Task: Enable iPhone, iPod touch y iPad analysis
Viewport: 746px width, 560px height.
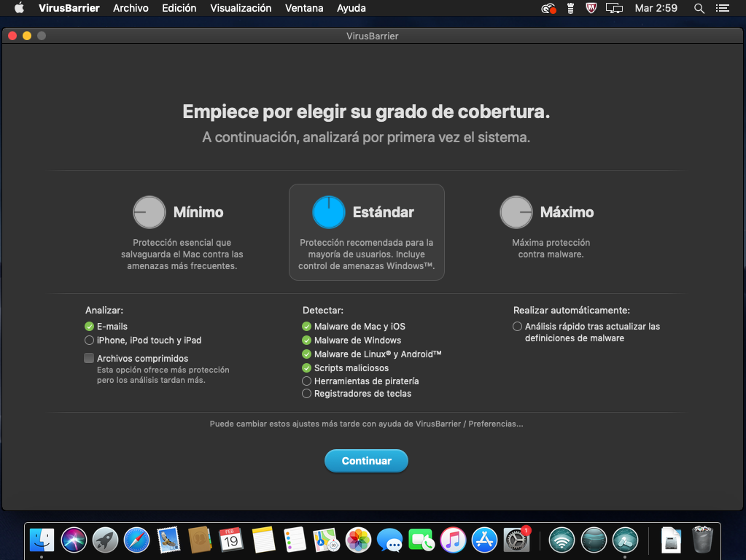Action: (x=89, y=341)
